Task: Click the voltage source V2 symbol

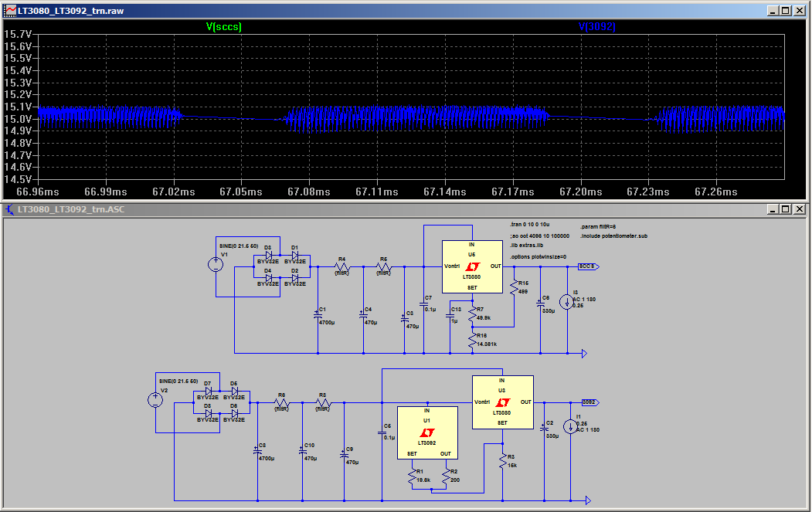Action: [155, 400]
